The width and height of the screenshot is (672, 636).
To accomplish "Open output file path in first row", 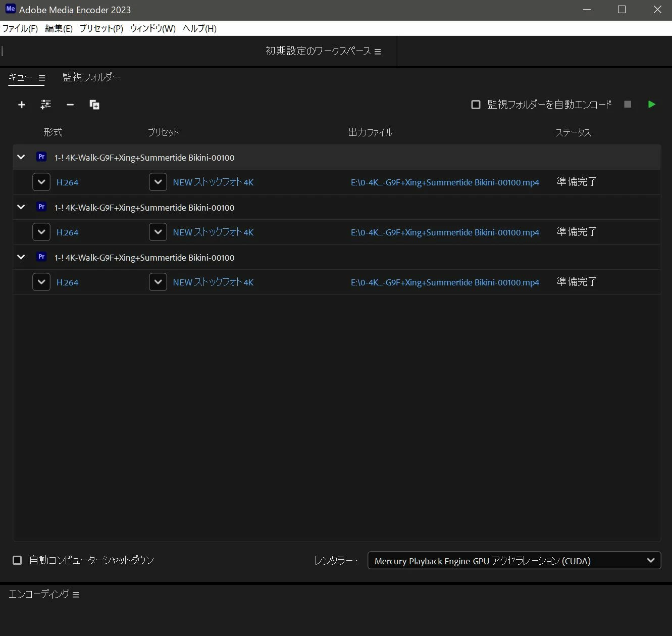I will click(445, 182).
